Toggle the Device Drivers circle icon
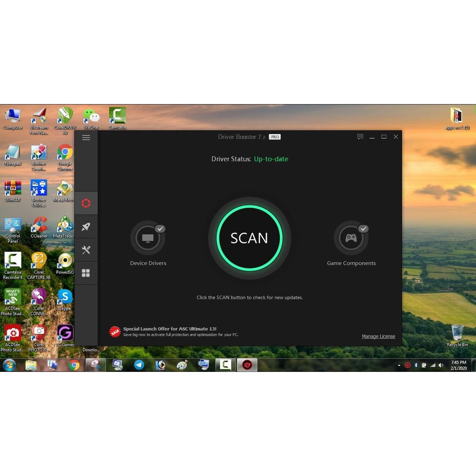476x476 pixels. coord(148,238)
